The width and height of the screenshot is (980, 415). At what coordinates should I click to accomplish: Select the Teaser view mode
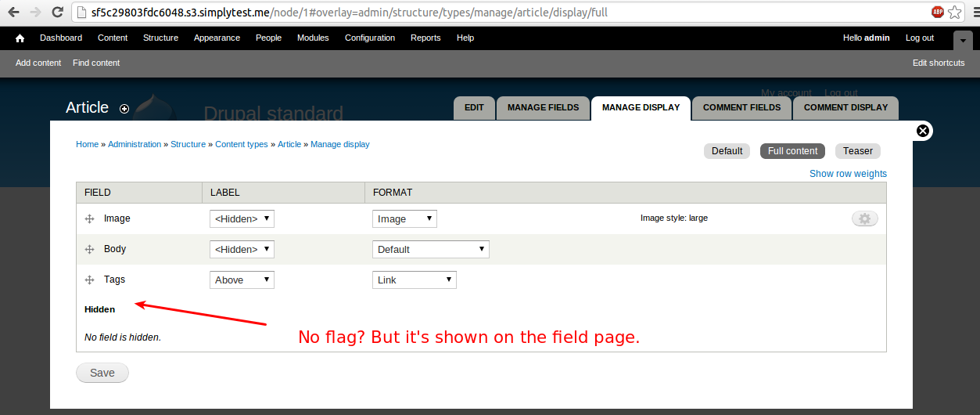[858, 151]
